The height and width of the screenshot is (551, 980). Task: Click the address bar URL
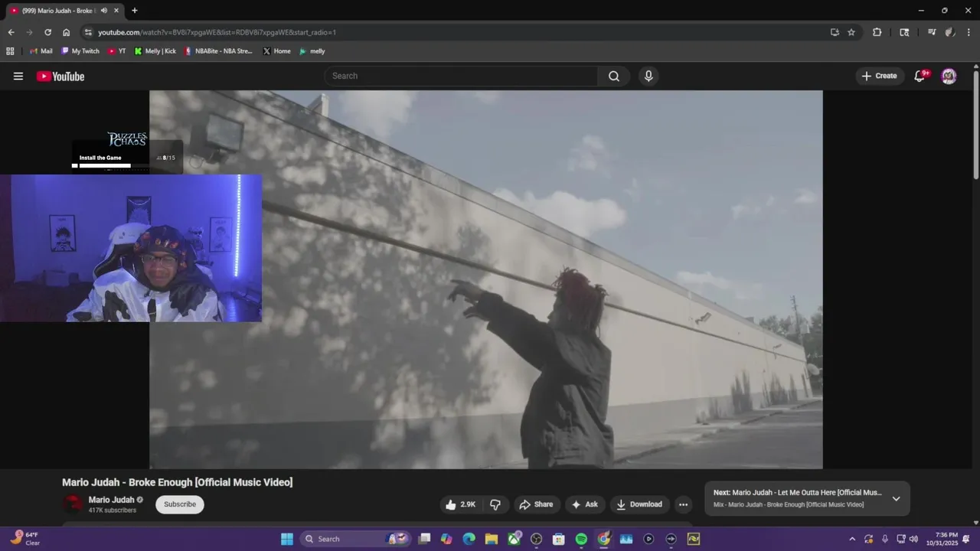click(x=217, y=32)
